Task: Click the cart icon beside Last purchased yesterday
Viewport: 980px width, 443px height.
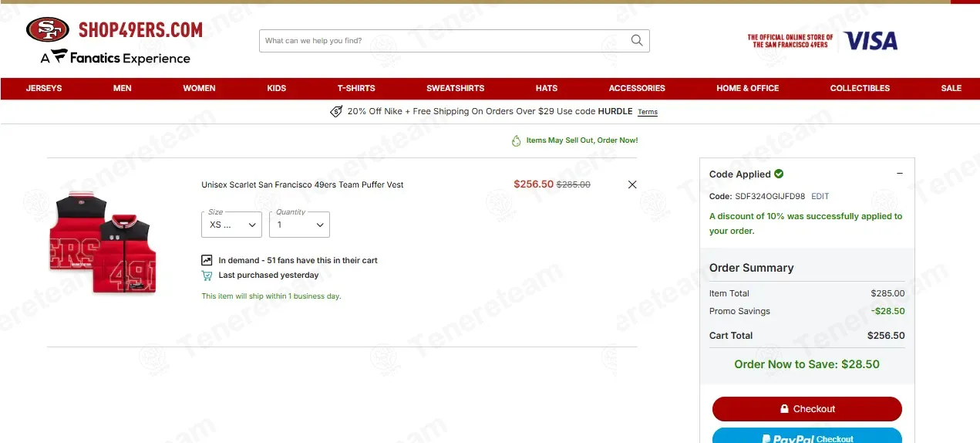Action: click(x=207, y=276)
